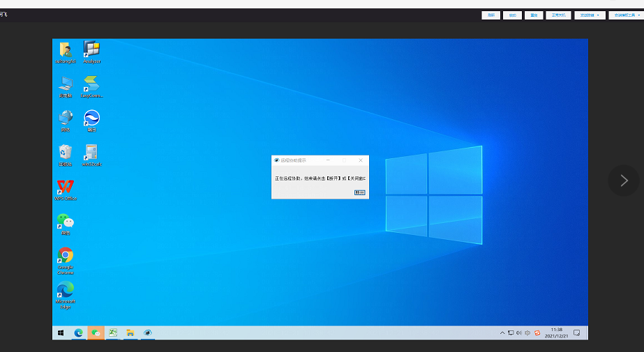This screenshot has height=352, width=644.
Task: Open the suitongfei user folder icon
Action: [x=66, y=52]
